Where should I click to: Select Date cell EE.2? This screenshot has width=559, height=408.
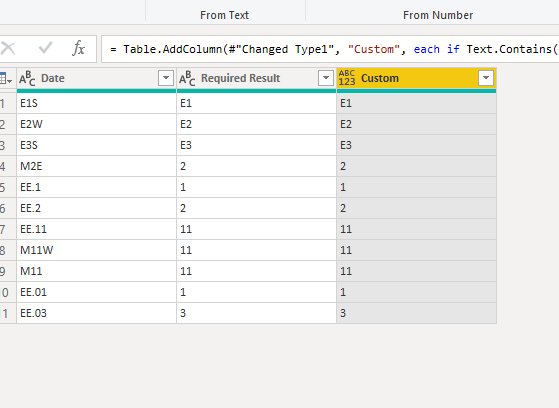coord(96,208)
